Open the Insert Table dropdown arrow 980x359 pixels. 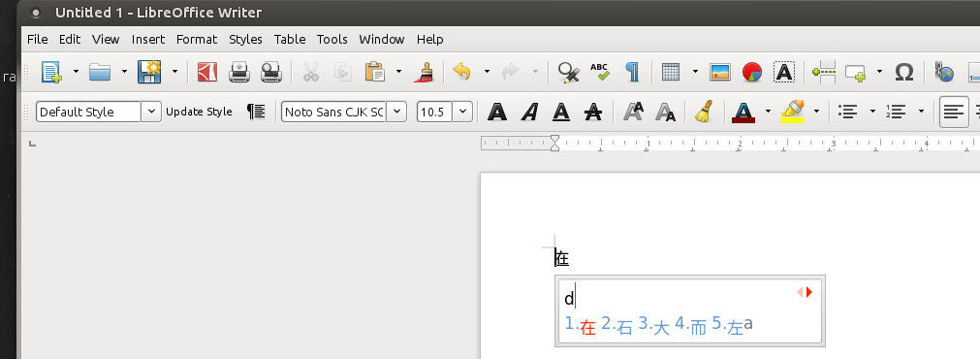click(695, 72)
